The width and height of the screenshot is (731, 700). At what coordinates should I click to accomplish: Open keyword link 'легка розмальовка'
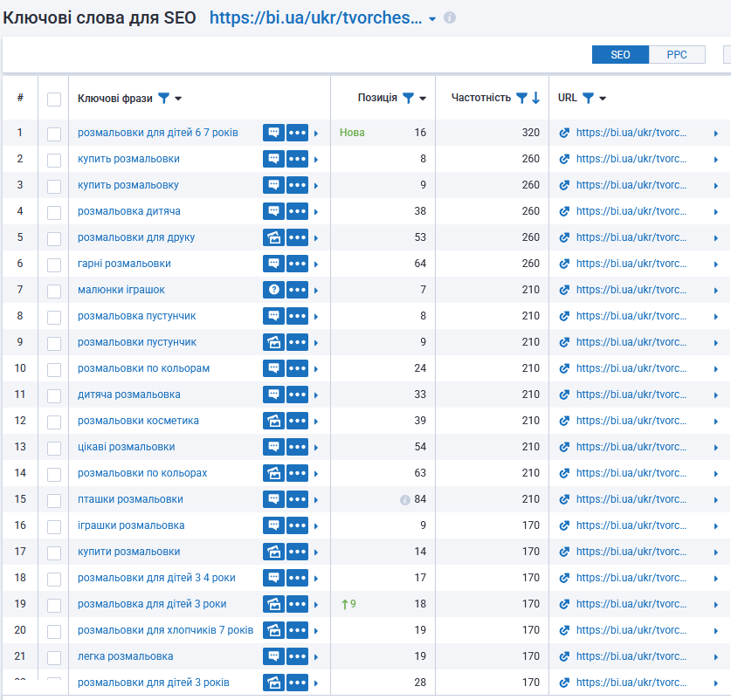click(x=126, y=656)
